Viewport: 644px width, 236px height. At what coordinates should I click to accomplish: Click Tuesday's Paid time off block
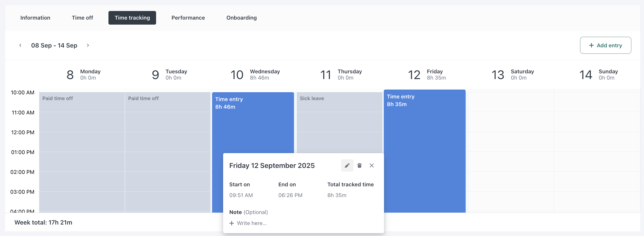(x=168, y=150)
